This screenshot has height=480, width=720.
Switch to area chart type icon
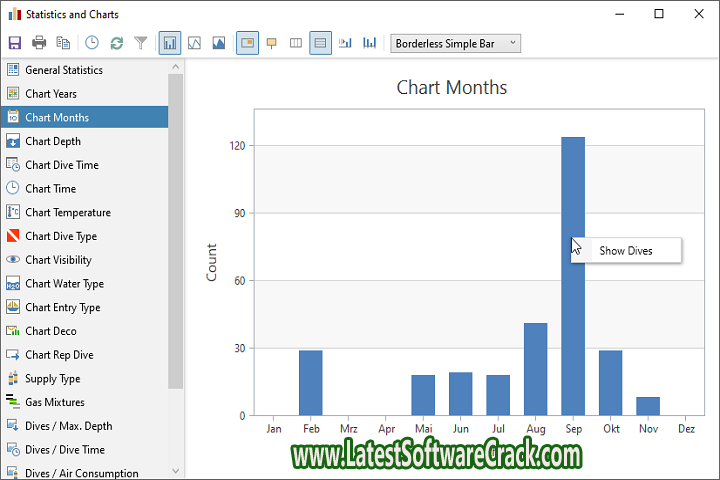point(219,43)
